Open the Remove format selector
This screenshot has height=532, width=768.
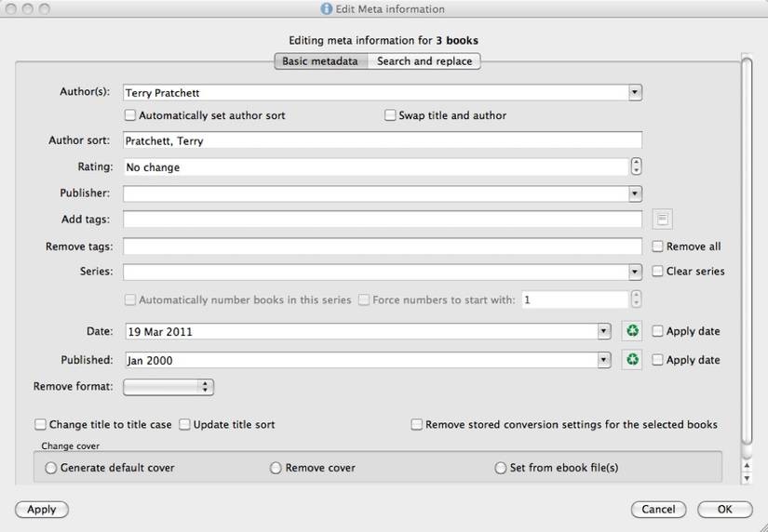point(168,387)
